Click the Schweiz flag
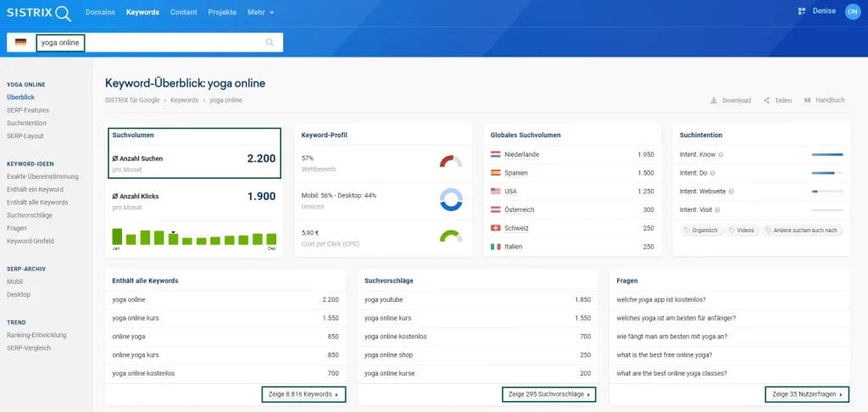 coord(495,228)
